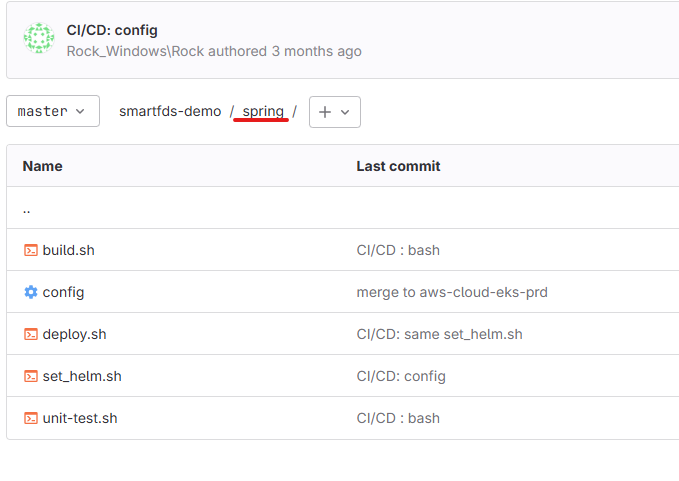Screen dimensions: 679x481
Task: Click the deploy.sh shell file icon
Action: pyautogui.click(x=31, y=334)
